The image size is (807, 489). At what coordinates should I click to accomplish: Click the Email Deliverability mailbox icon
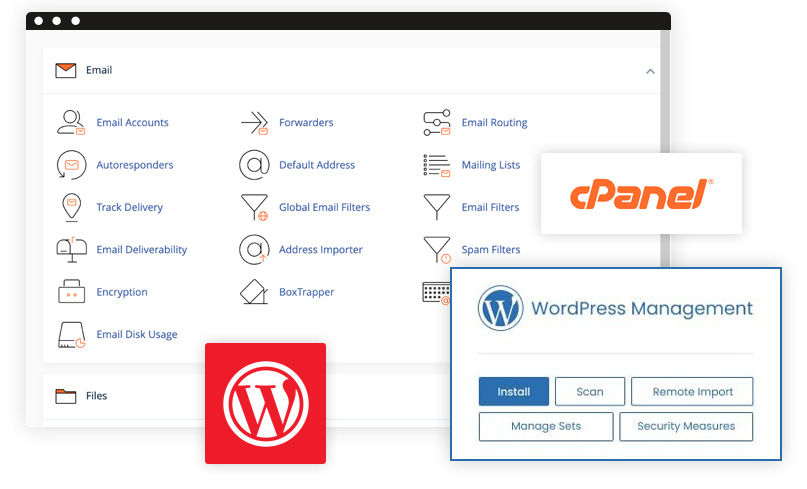pos(71,250)
